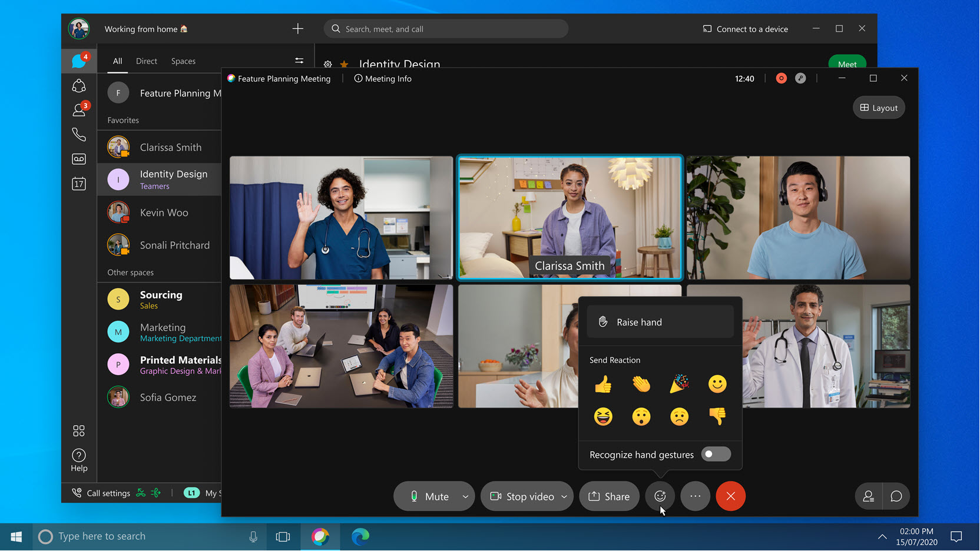Viewport: 980px width, 551px height.
Task: Open the Teams icon in the sidebar
Action: click(x=79, y=86)
